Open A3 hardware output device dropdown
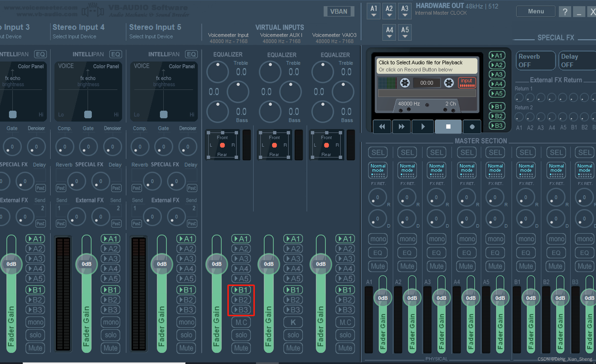 coord(405,11)
